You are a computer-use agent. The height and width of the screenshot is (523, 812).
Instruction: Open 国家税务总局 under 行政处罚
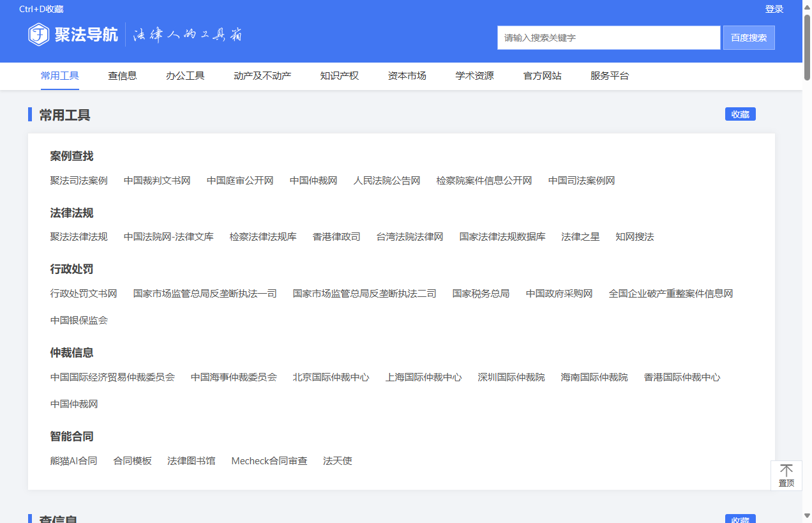point(480,293)
